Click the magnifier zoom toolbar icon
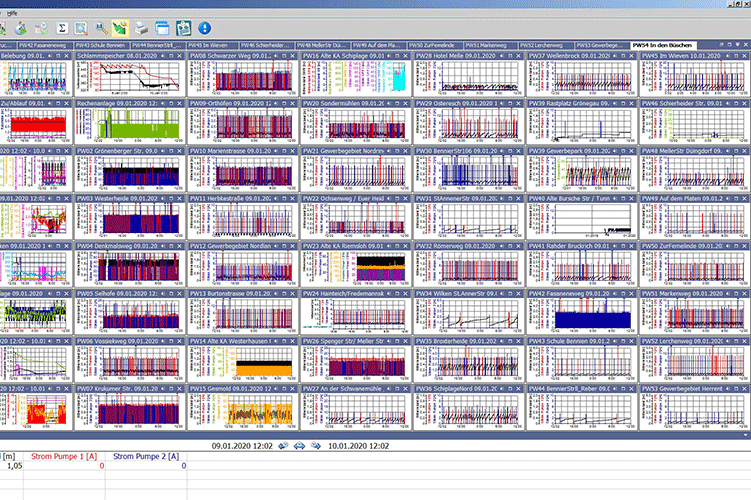The width and height of the screenshot is (751, 500). (x=82, y=27)
